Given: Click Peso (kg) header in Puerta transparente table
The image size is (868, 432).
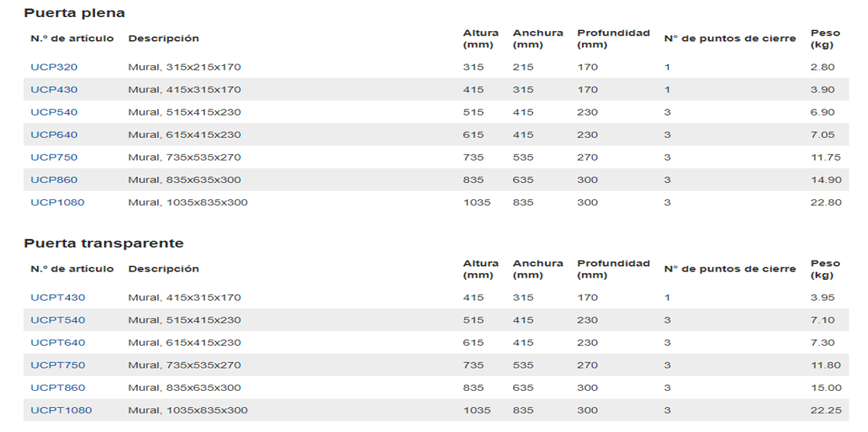Looking at the screenshot, I should pos(825,269).
